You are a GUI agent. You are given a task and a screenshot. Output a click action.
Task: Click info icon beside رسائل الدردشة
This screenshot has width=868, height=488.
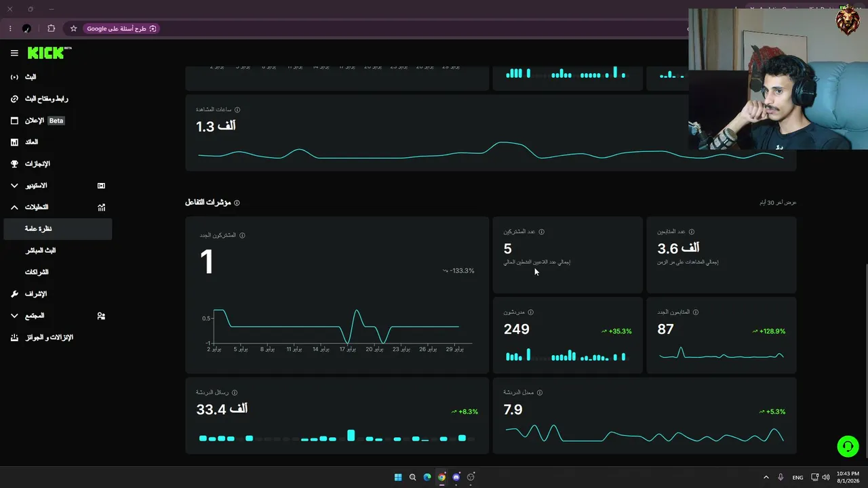tap(235, 392)
